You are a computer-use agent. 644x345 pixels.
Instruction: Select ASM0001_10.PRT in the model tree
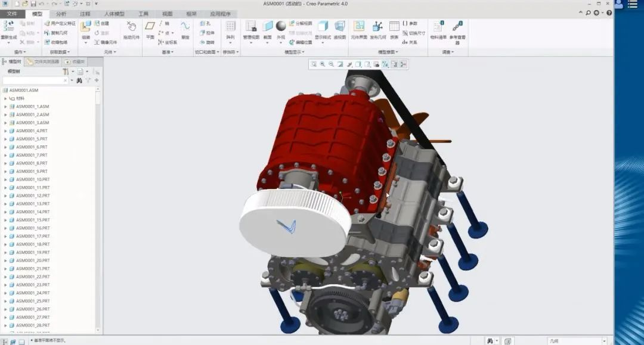point(32,179)
